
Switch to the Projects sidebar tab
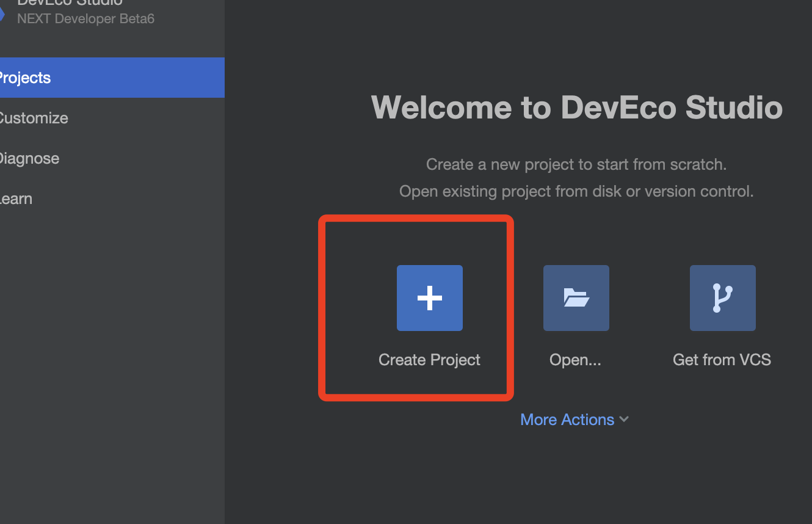112,78
